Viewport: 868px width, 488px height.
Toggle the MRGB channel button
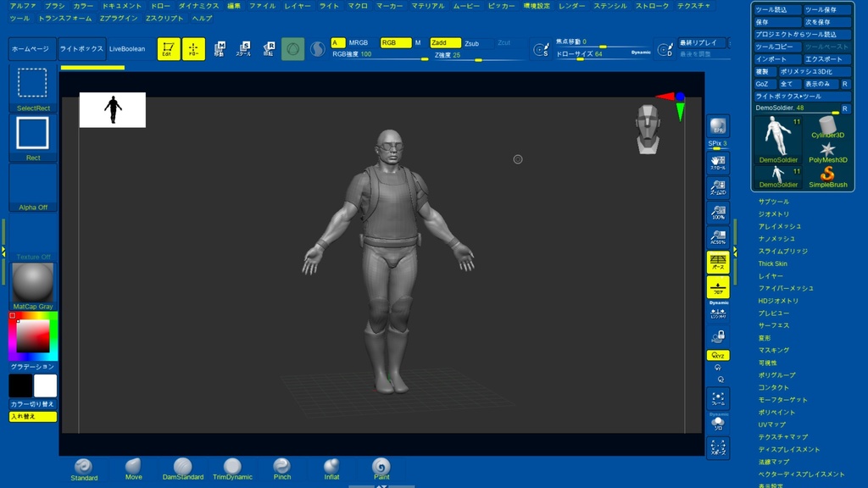359,42
